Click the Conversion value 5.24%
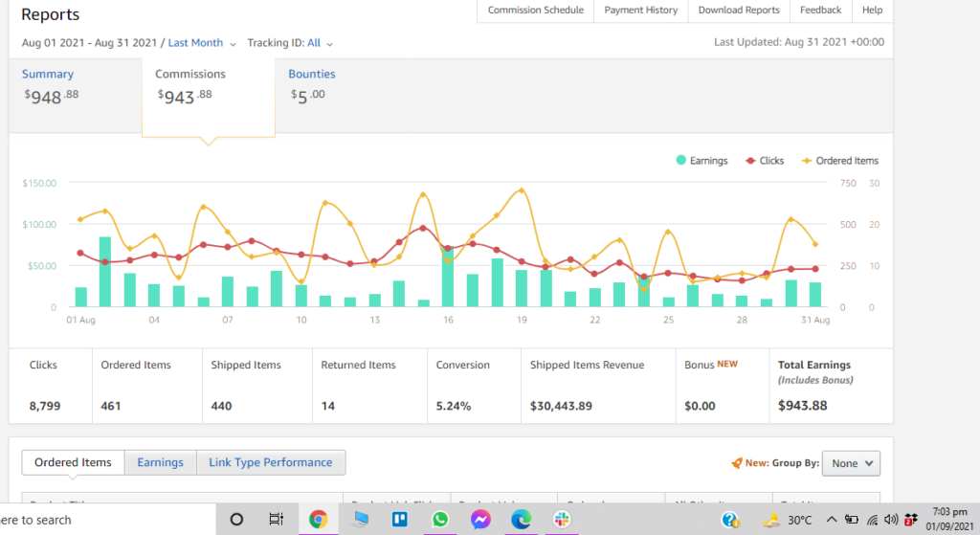 click(x=453, y=406)
